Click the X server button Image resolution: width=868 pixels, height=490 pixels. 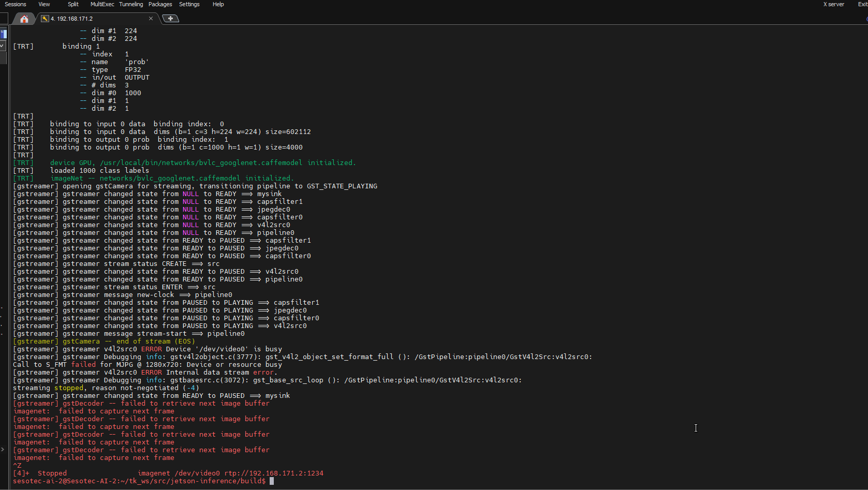coord(833,4)
